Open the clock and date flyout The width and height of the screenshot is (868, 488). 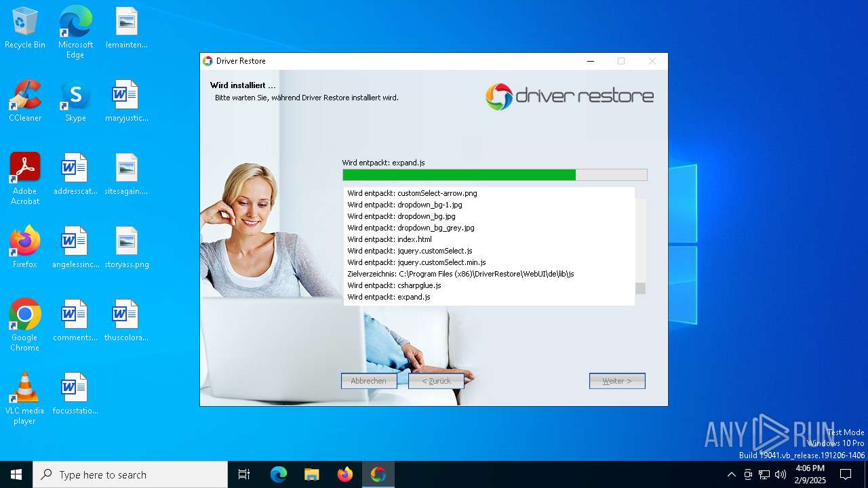pos(810,474)
